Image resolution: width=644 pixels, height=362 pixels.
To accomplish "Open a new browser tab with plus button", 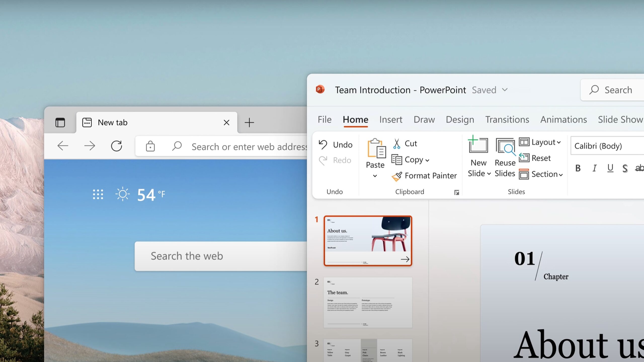I will pos(249,123).
